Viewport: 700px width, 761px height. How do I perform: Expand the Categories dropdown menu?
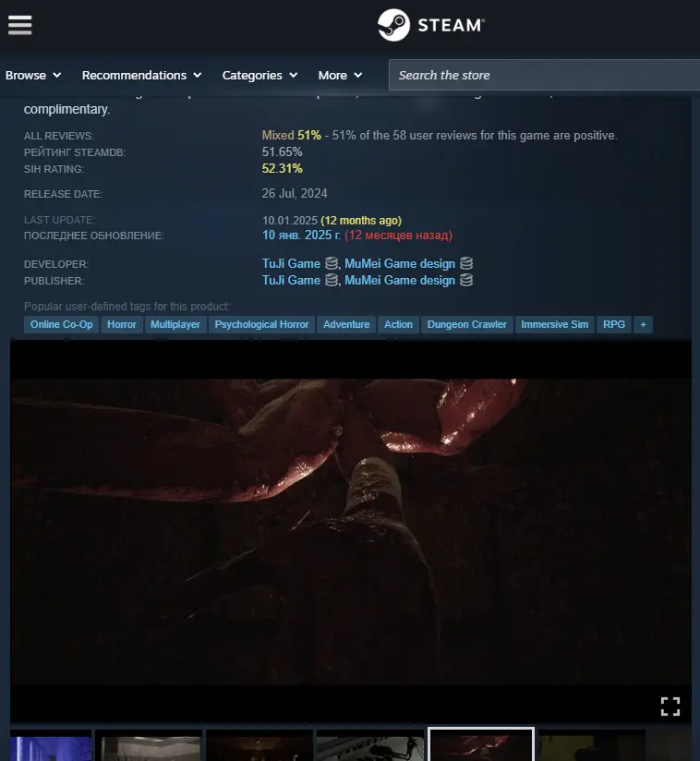[259, 75]
